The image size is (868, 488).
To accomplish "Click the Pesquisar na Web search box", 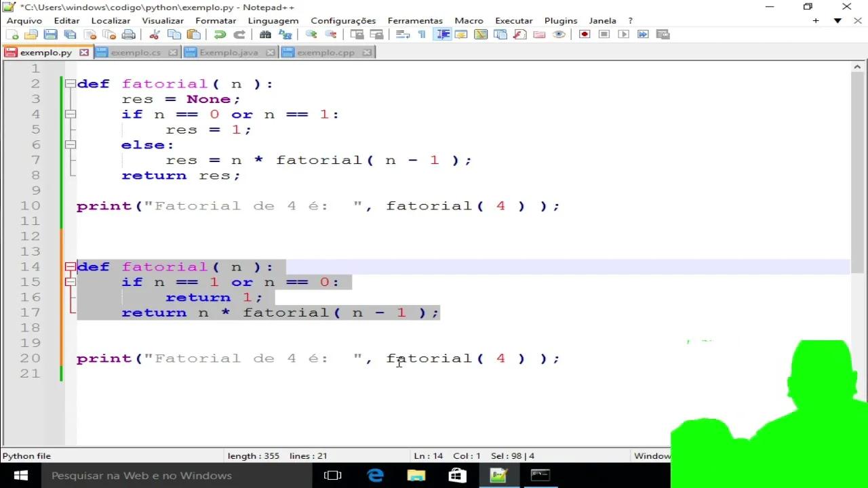I will 170,475.
